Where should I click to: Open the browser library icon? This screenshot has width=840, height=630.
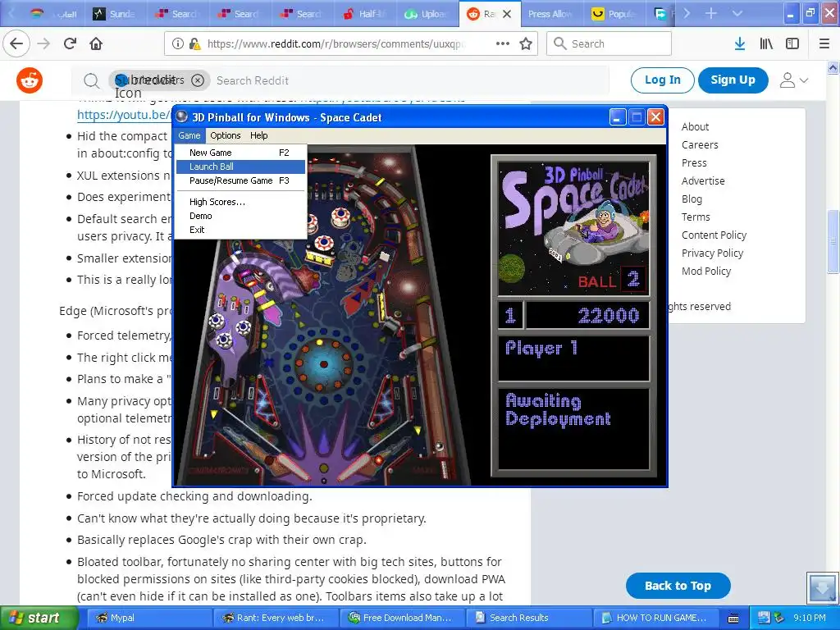(766, 43)
